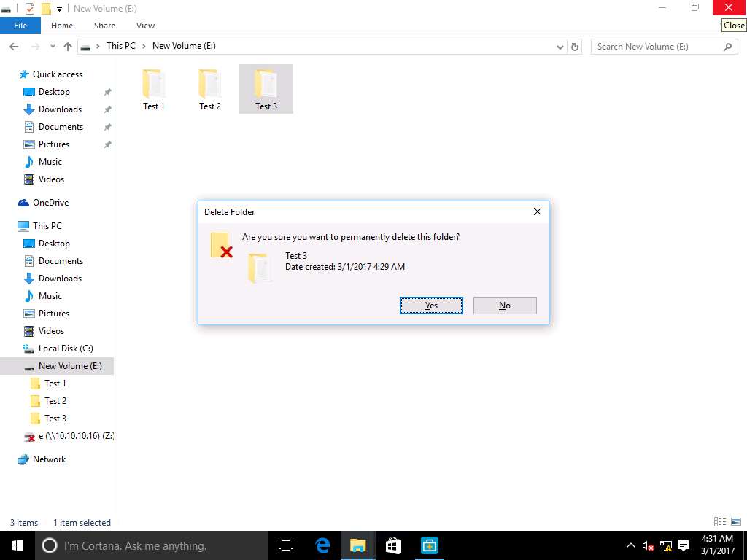Select New Volume (E:) in tree

[x=70, y=366]
